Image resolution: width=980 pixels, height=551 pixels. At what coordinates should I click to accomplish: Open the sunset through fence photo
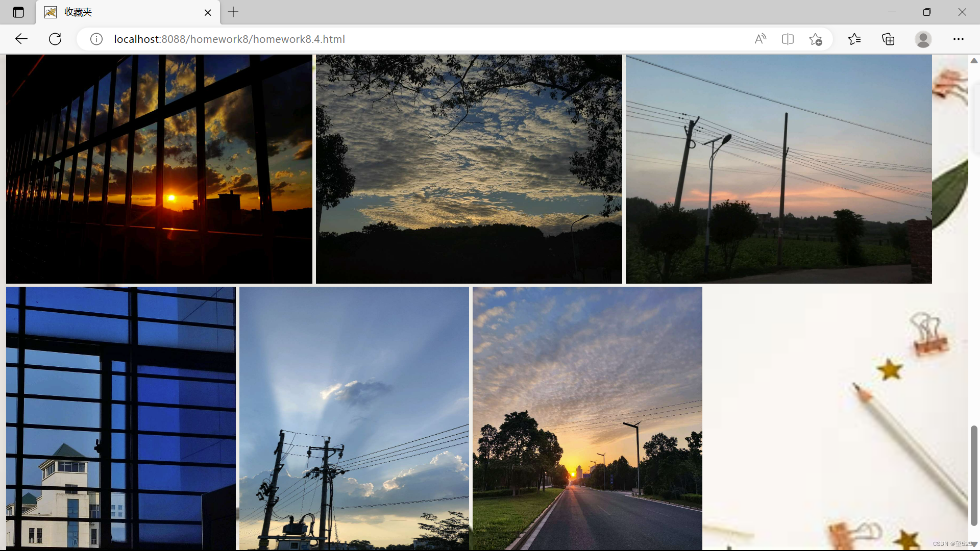[x=159, y=169]
